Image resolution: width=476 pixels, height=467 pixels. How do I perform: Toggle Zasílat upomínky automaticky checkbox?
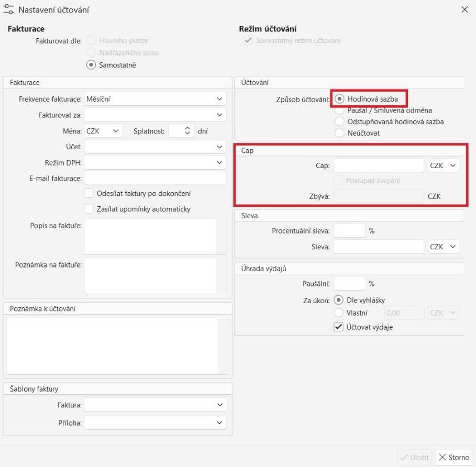coord(89,209)
